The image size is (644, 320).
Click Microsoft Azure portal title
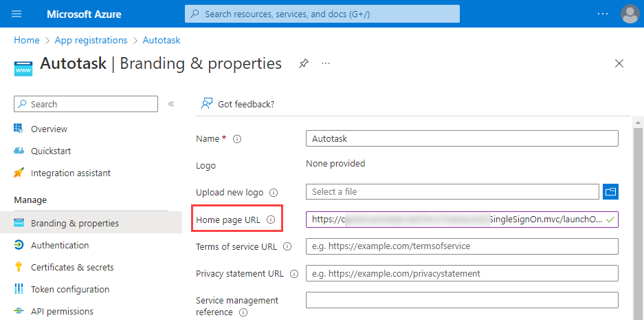[85, 14]
